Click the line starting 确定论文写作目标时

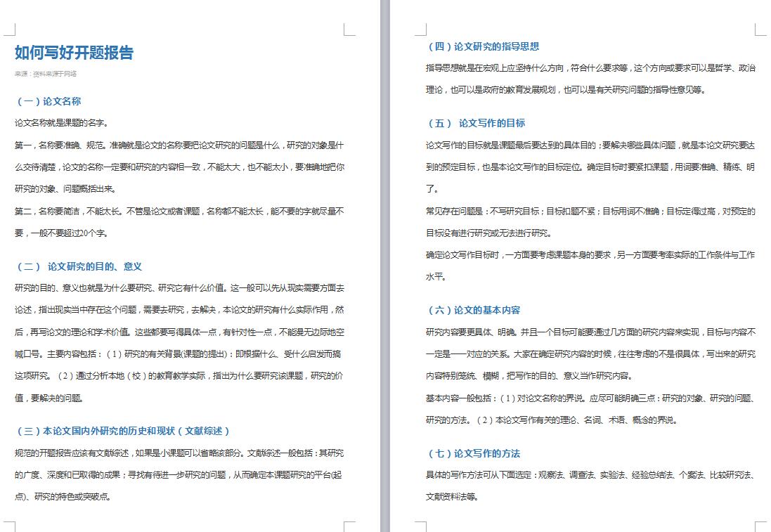590,255
